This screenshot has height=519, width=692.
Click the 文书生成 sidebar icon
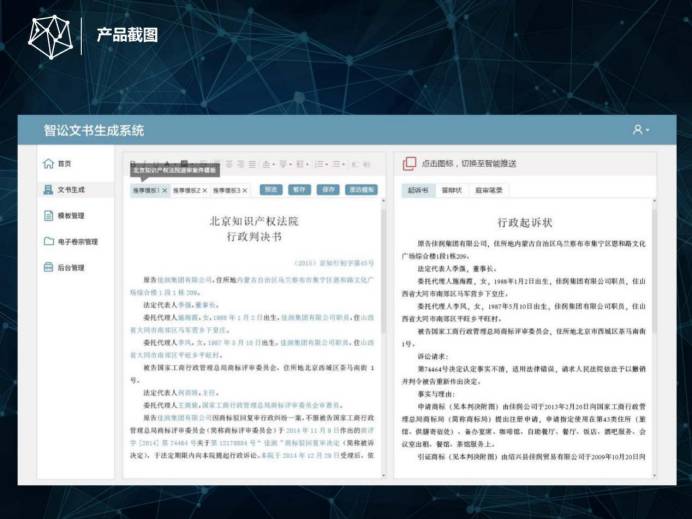tap(48, 190)
